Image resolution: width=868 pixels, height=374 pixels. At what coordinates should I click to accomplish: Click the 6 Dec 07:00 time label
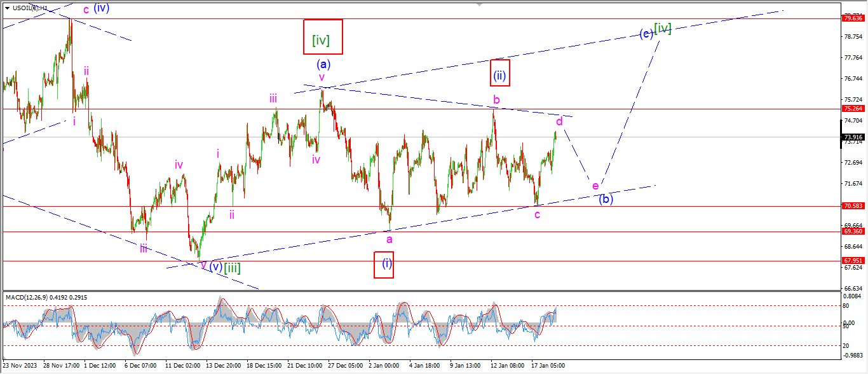point(141,366)
